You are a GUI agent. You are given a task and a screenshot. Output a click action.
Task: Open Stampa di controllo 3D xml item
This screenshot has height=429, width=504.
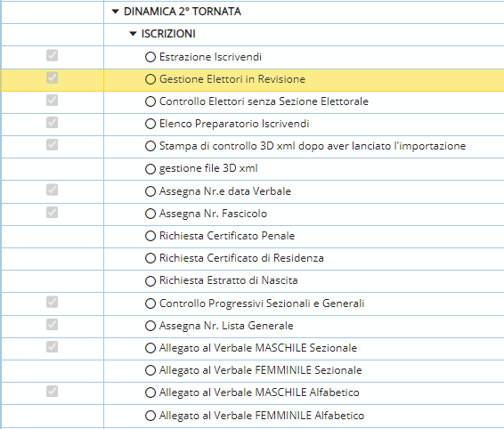point(313,146)
